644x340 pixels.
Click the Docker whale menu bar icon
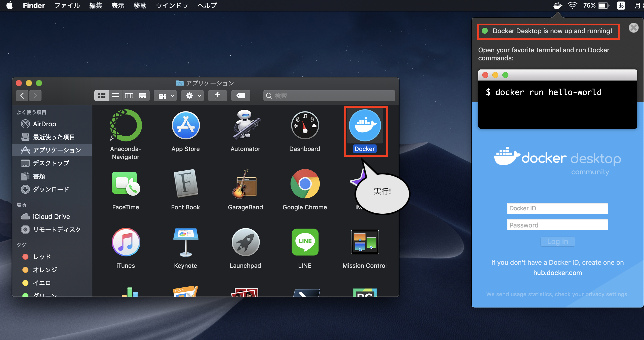557,5
